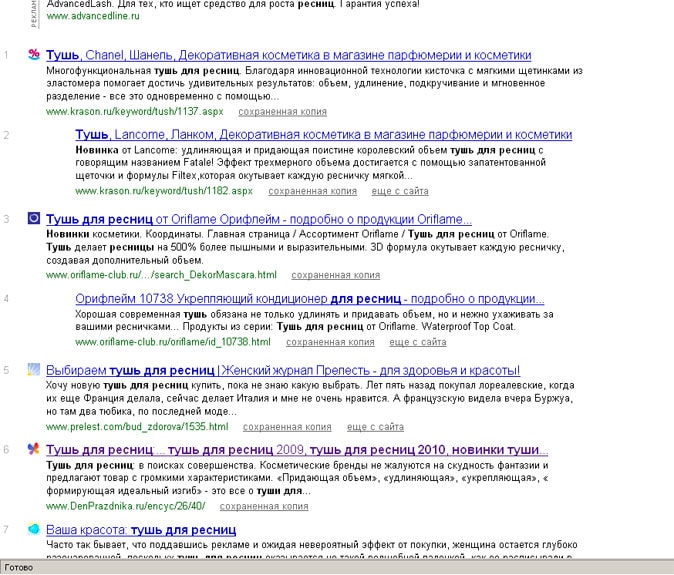
Task: Open 'Ваша красота: тушь для ресниц' result
Action: tap(141, 530)
